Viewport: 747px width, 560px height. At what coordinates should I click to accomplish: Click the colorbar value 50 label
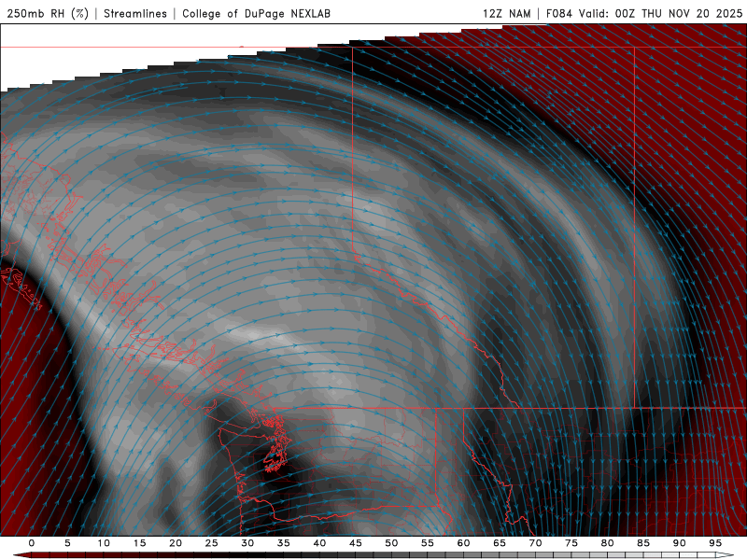point(391,543)
